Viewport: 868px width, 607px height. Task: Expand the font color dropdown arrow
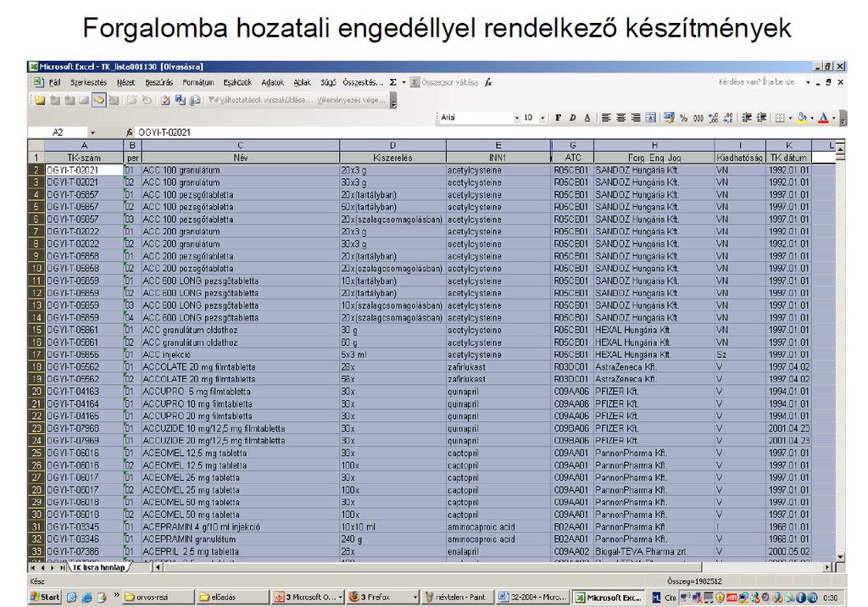pos(833,118)
